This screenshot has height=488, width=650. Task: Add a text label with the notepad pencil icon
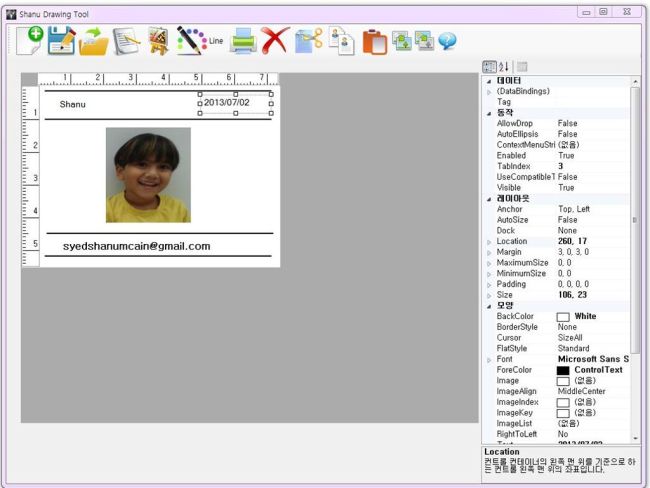[x=126, y=41]
